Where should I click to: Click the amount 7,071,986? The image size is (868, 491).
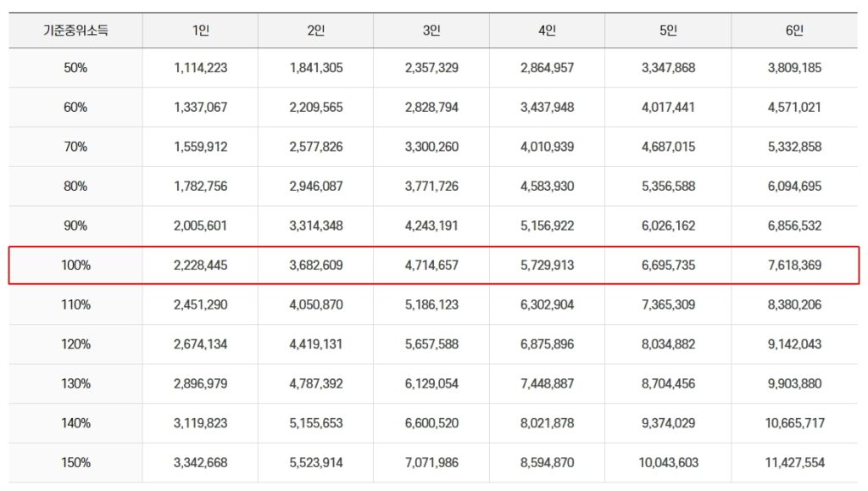click(431, 463)
